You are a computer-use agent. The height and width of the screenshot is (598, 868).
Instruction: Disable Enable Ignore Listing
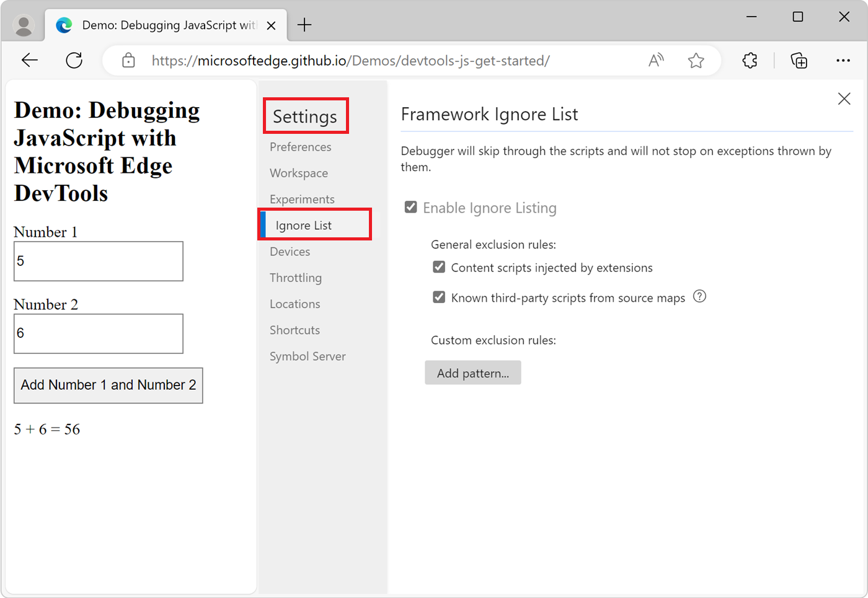410,207
